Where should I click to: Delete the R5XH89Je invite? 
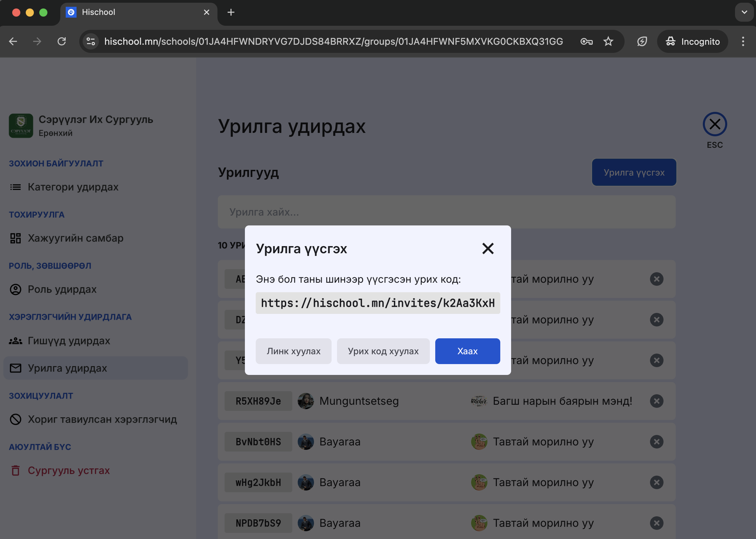click(656, 401)
